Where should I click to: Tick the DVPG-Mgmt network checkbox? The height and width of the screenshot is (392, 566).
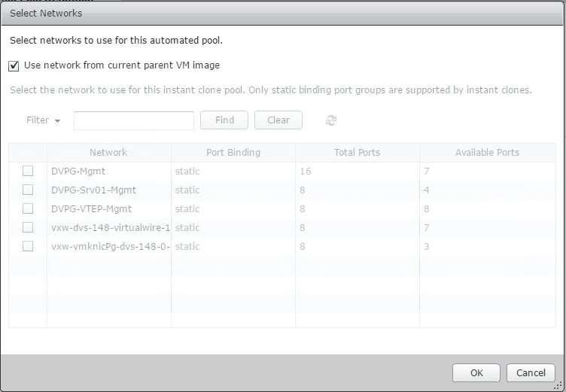coord(28,171)
